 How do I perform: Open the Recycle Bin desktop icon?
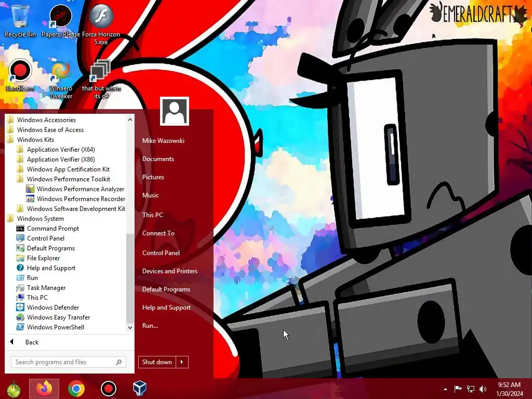coord(20,20)
